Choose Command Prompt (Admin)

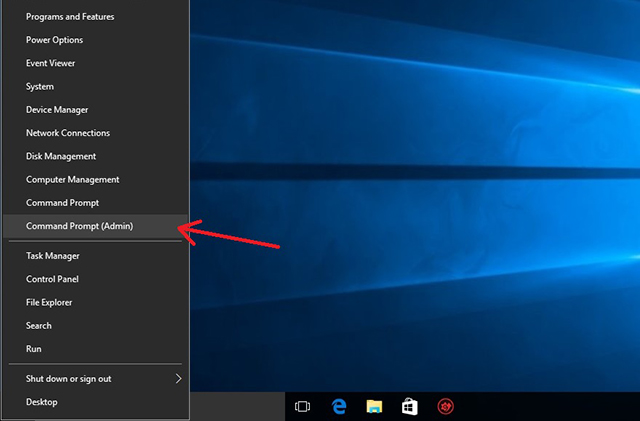tap(96, 226)
